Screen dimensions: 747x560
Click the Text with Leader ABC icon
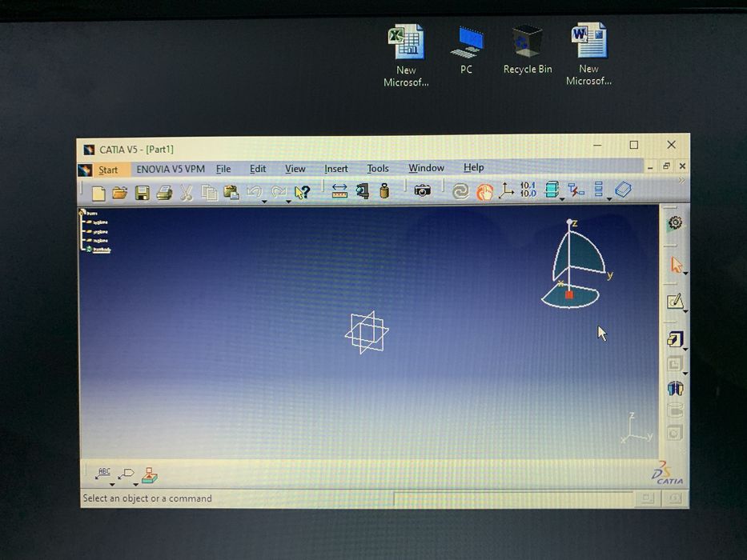pyautogui.click(x=103, y=473)
